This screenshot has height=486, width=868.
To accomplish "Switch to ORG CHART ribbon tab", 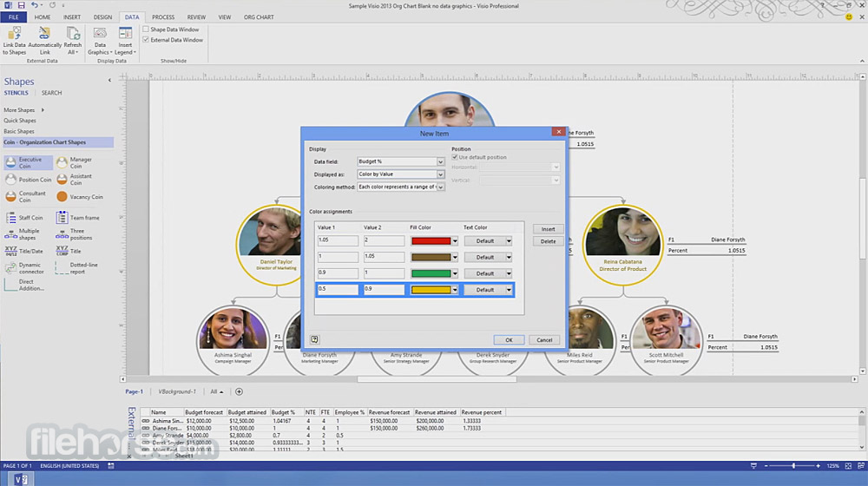I will point(259,17).
